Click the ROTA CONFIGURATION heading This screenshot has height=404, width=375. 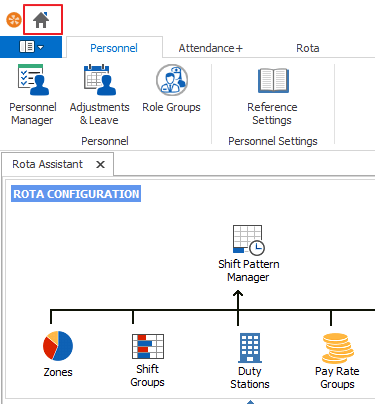(76, 194)
